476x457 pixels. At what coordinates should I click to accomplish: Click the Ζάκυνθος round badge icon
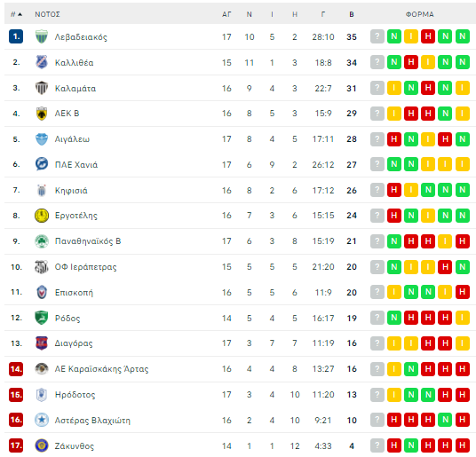point(42,445)
